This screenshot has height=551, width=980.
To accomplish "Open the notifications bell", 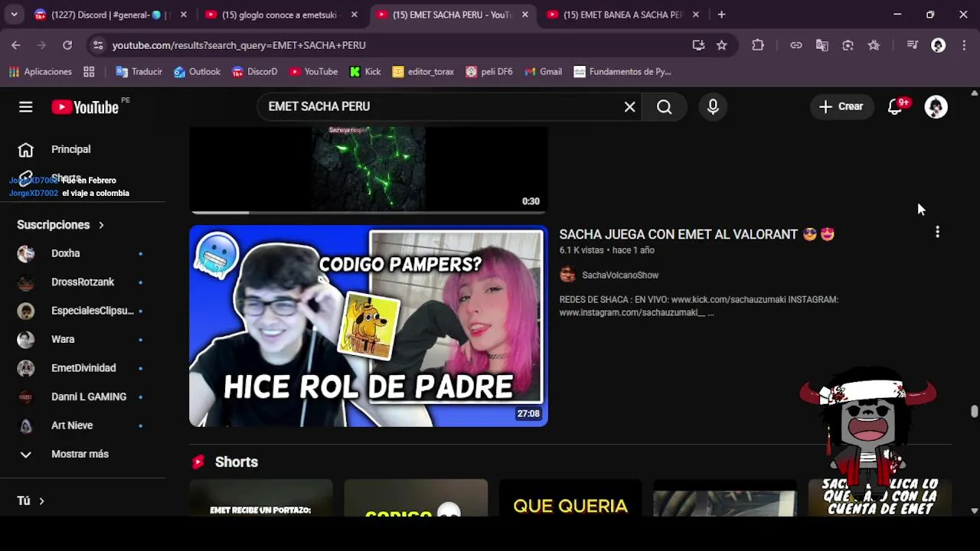I will pos(895,107).
